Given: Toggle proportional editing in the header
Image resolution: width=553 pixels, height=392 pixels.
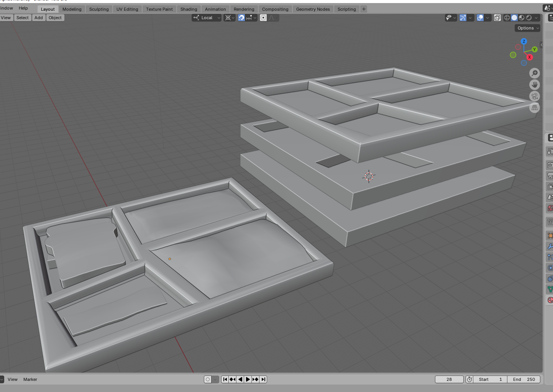Looking at the screenshot, I should [x=263, y=18].
